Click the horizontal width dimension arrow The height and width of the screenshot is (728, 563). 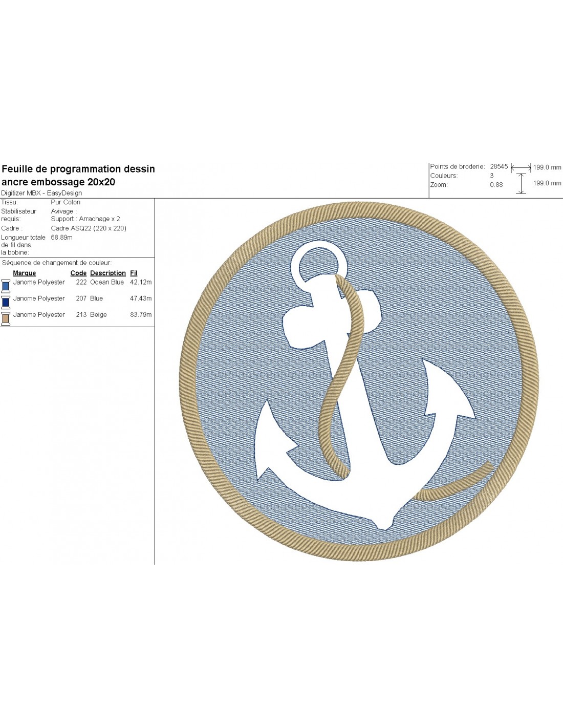click(521, 167)
